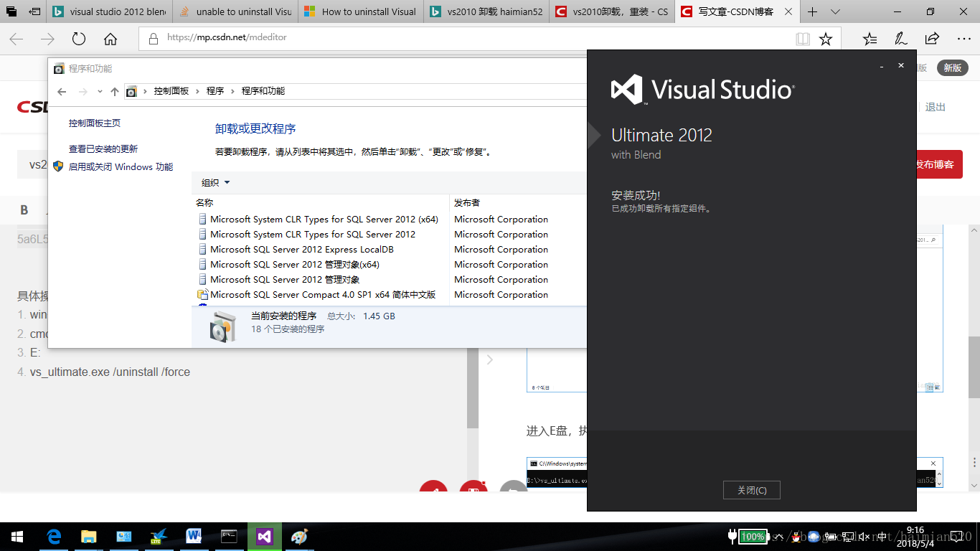Open Command Prompt taskbar icon
Image resolution: width=980 pixels, height=551 pixels.
229,536
